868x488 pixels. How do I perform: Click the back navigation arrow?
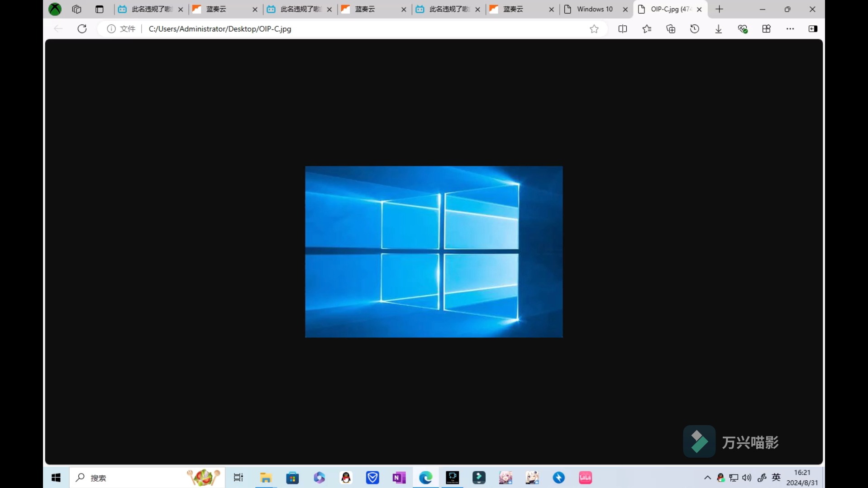pos(58,29)
